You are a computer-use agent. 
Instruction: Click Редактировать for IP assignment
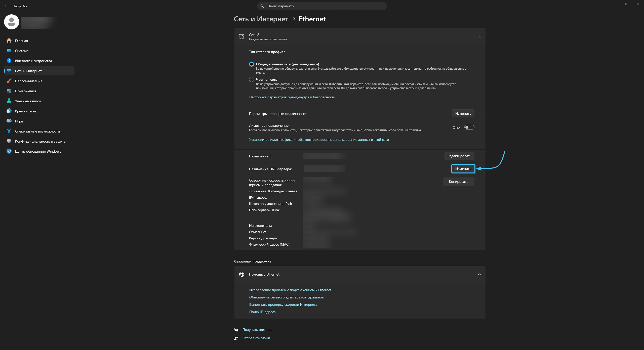coord(459,156)
